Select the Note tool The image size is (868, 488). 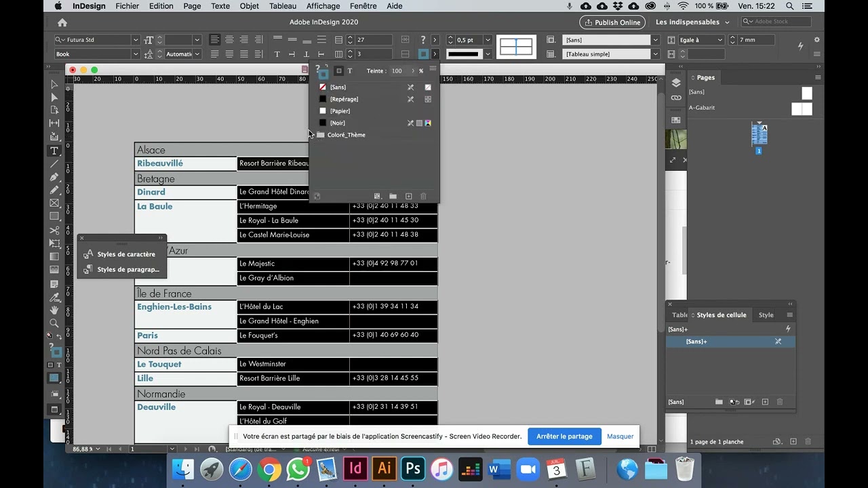pyautogui.click(x=54, y=284)
